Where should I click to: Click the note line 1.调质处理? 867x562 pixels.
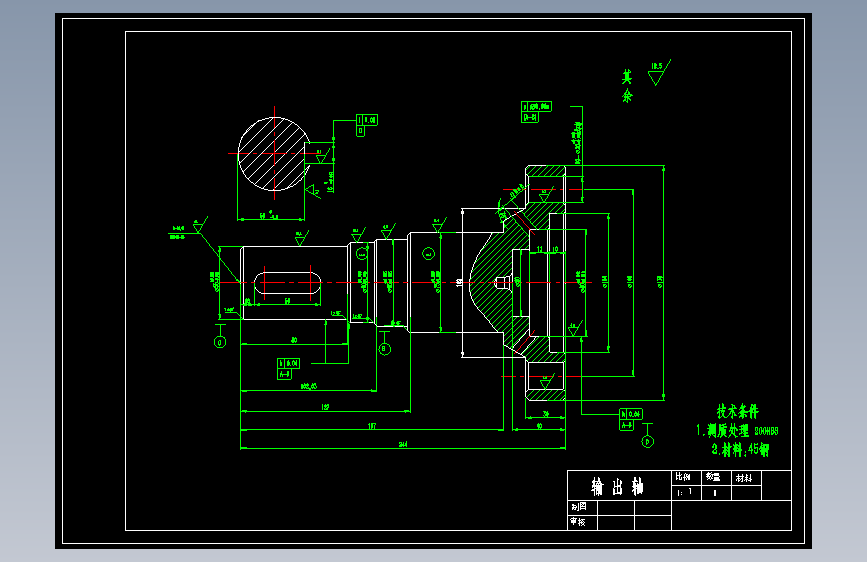[723, 430]
